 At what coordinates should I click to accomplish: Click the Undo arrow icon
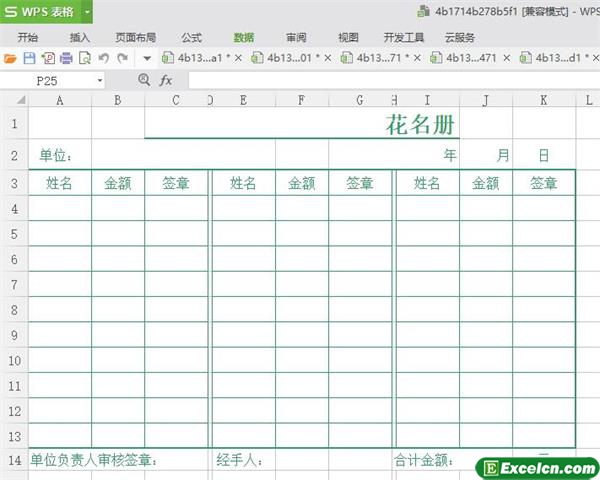click(x=103, y=58)
